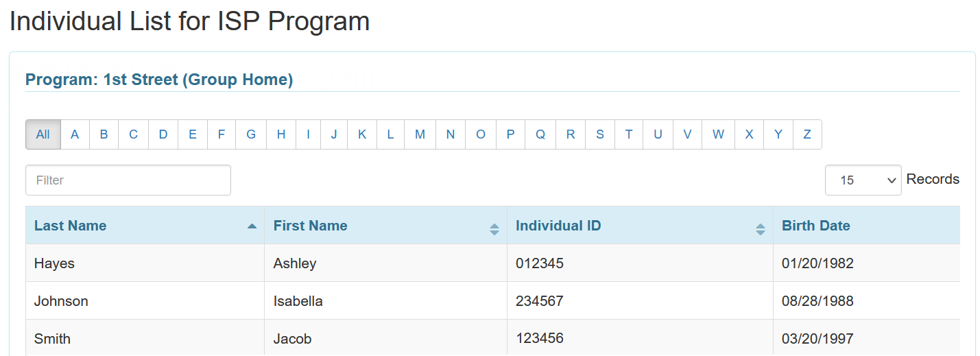
Task: Click the Individual ID column header
Action: (640, 225)
